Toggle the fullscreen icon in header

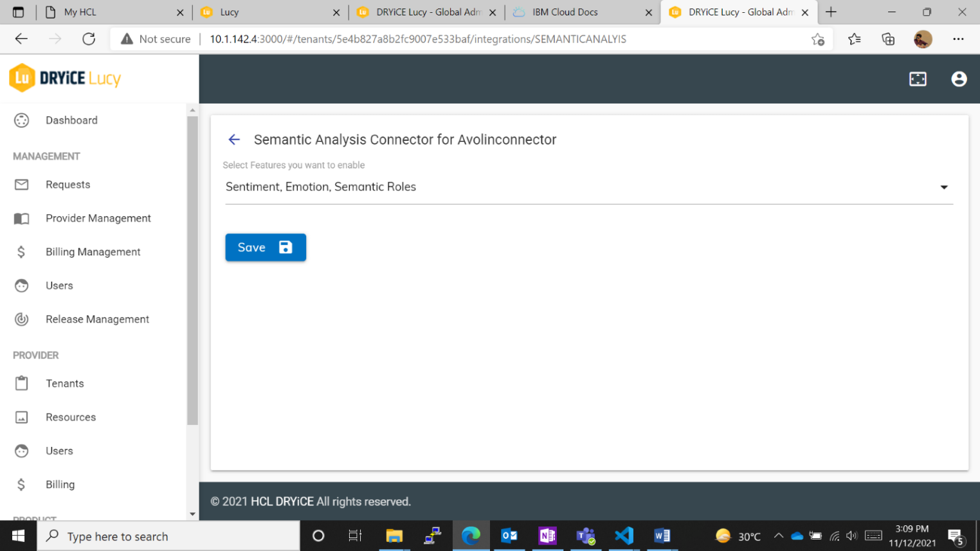(x=918, y=79)
